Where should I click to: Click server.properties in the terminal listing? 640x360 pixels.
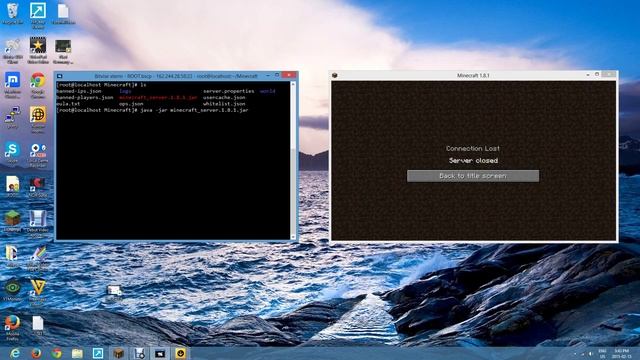pyautogui.click(x=229, y=91)
